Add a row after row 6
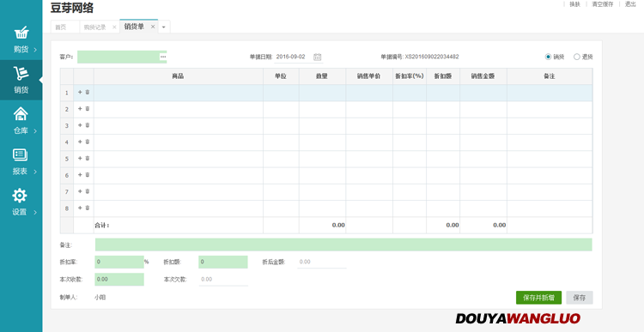Image resolution: width=644 pixels, height=332 pixels. pyautogui.click(x=80, y=175)
